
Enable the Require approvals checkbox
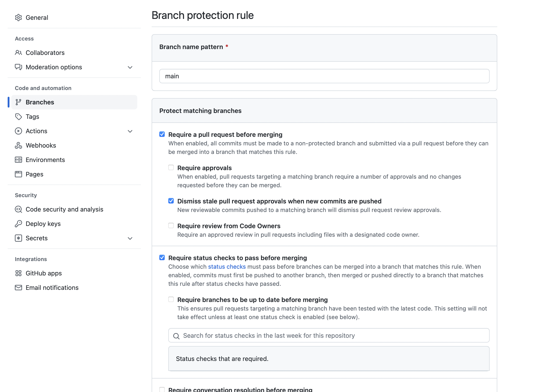pos(171,168)
